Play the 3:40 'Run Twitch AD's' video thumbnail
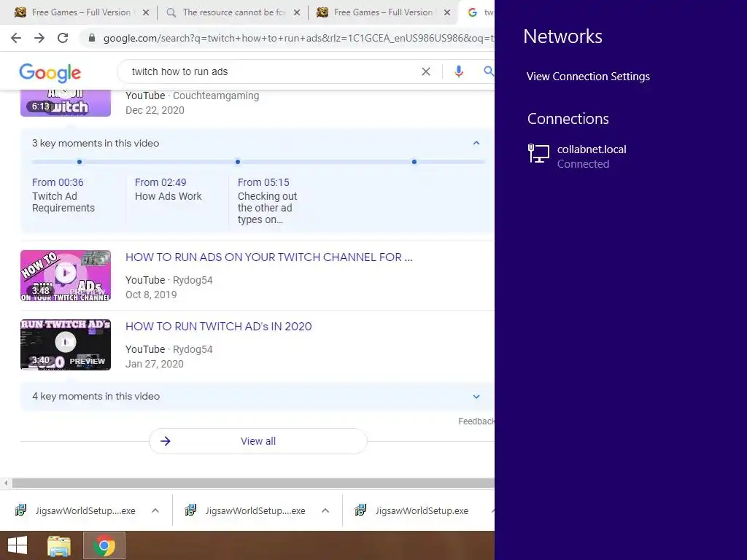The image size is (747, 560). click(x=66, y=345)
